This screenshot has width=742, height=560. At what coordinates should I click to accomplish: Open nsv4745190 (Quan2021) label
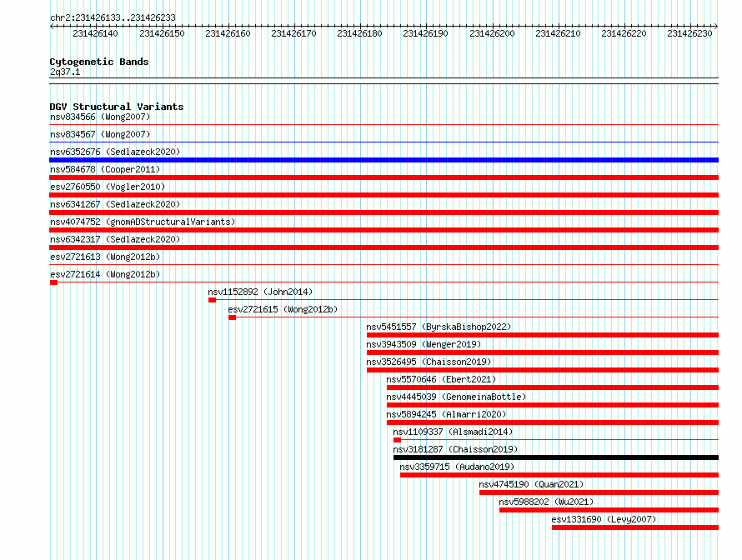click(531, 484)
